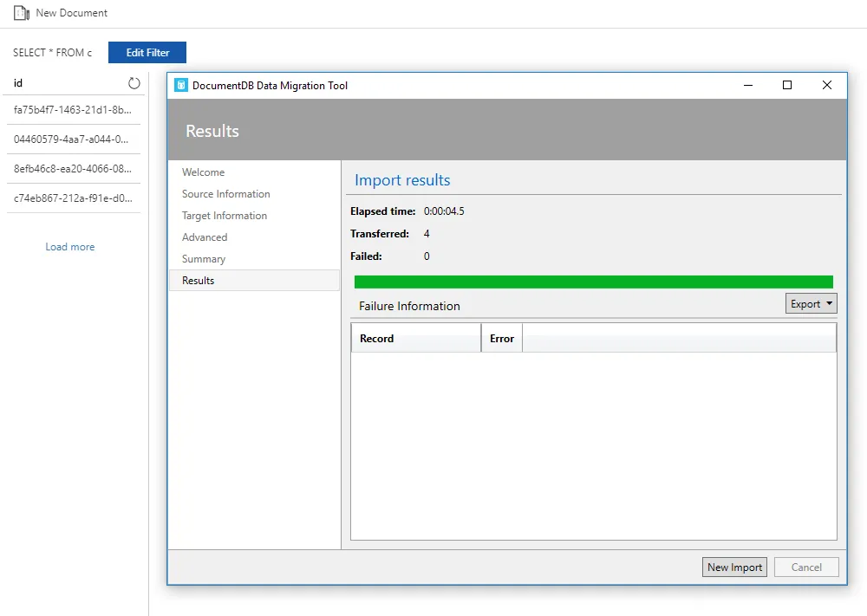Click the DocumentDB Data Migration Tool app icon
The width and height of the screenshot is (867, 616).
point(181,85)
